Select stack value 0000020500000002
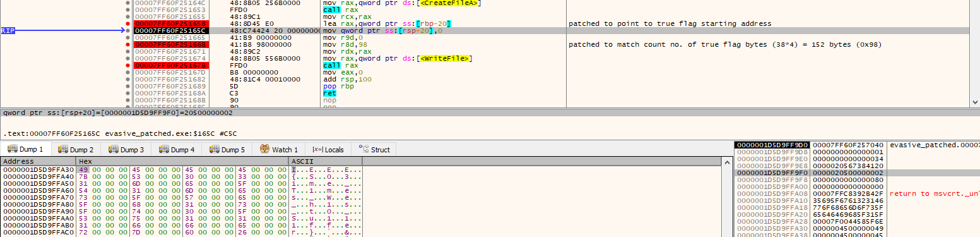980x237 pixels. coord(847,173)
